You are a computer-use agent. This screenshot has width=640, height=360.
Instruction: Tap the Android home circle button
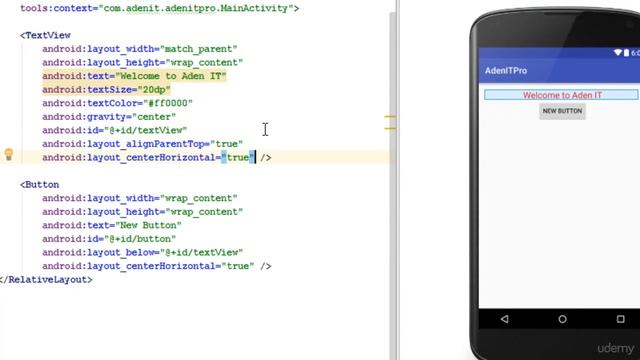coord(562,319)
